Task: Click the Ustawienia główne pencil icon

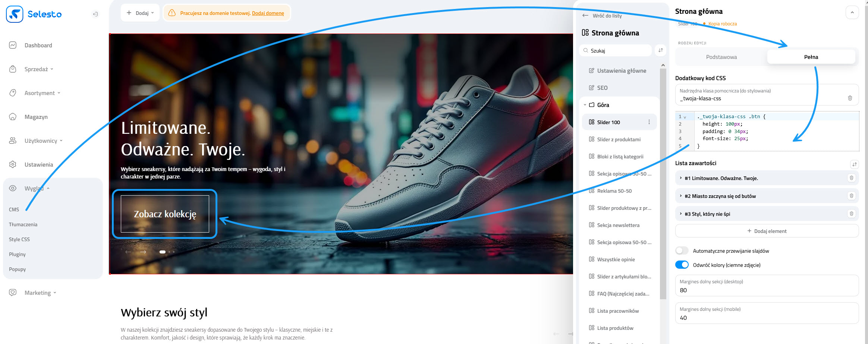Action: pyautogui.click(x=591, y=70)
